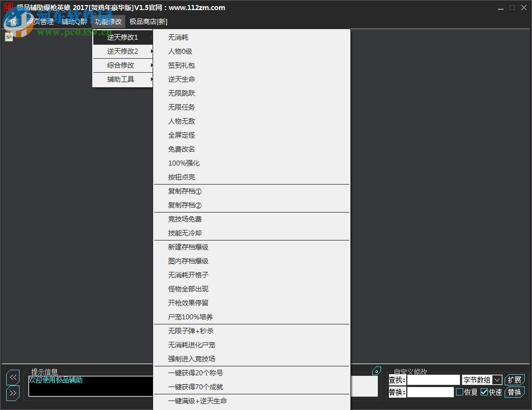Click the 替换 button
The height and width of the screenshot is (410, 532).
[515, 392]
